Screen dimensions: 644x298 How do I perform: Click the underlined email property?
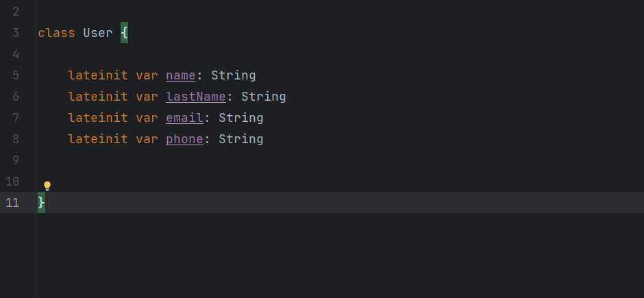pos(184,118)
